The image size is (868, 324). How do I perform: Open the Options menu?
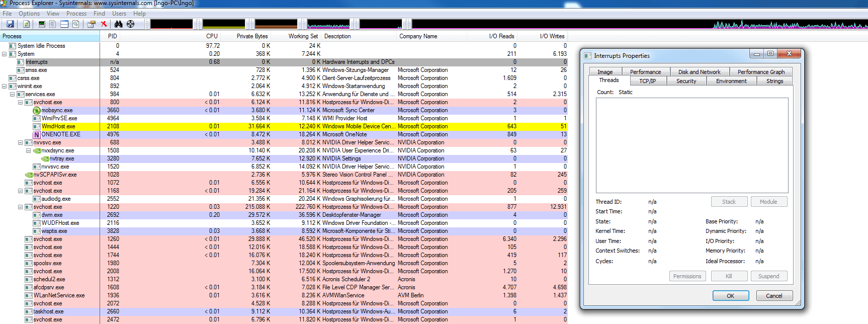pyautogui.click(x=29, y=14)
